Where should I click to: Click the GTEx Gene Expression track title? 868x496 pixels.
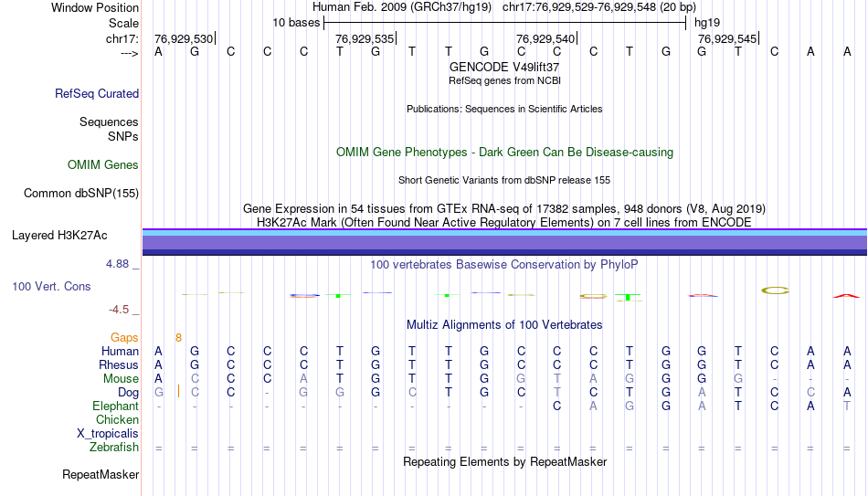pos(504,208)
